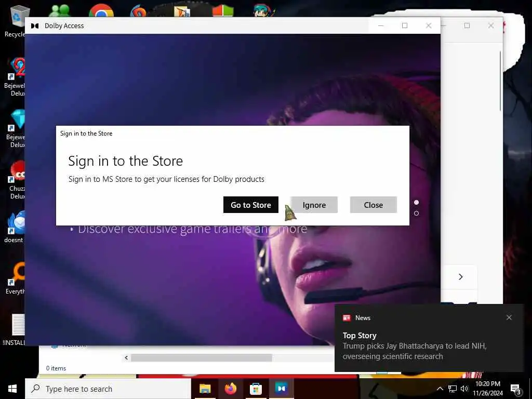The height and width of the screenshot is (399, 532).
Task: Minimize the Dolby Access window
Action: click(381, 25)
